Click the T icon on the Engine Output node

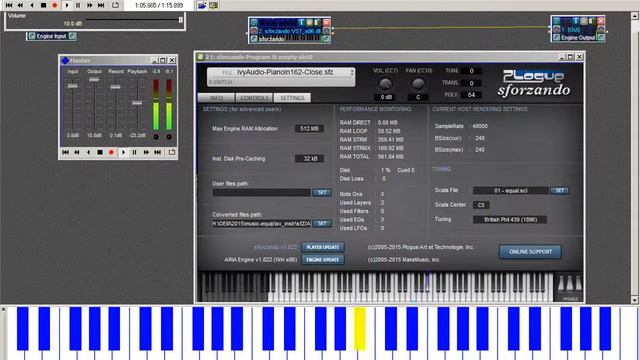click(x=576, y=20)
